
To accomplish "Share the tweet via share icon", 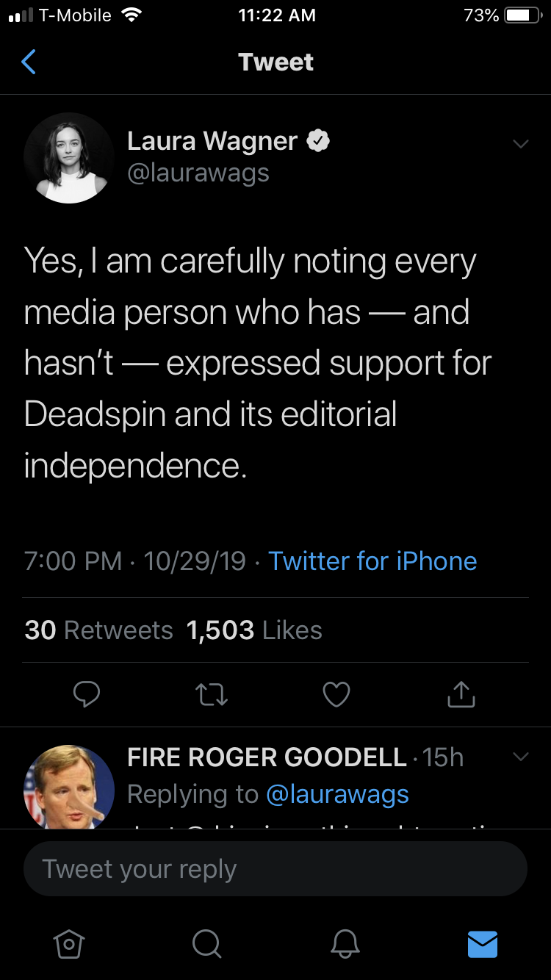I will [x=461, y=694].
